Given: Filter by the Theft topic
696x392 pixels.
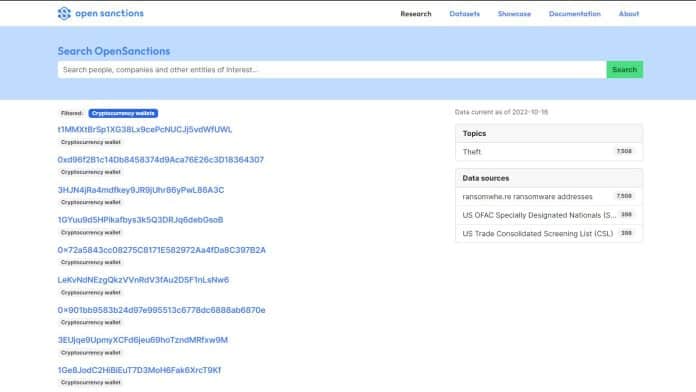Looking at the screenshot, I should (x=549, y=152).
